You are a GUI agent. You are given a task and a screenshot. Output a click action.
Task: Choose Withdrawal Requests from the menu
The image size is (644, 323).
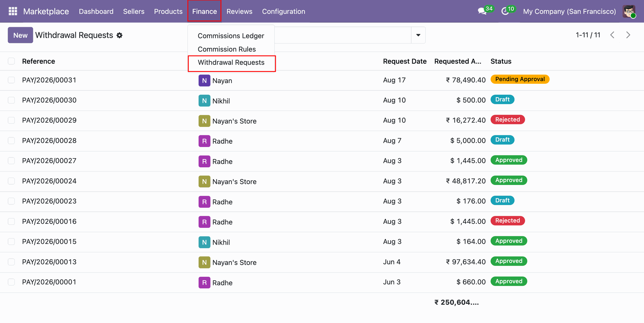[231, 63]
